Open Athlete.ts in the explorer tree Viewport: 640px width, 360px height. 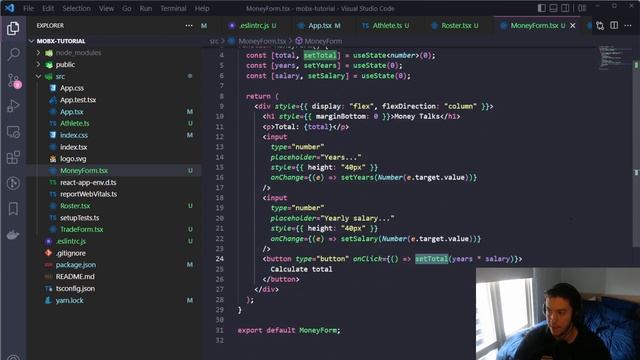[x=75, y=123]
